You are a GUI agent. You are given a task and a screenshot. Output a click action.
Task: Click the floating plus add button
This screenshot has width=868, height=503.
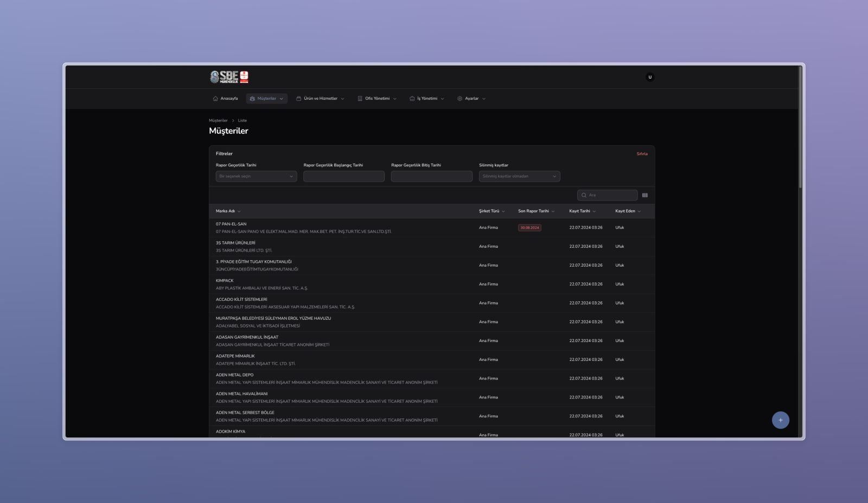click(780, 420)
